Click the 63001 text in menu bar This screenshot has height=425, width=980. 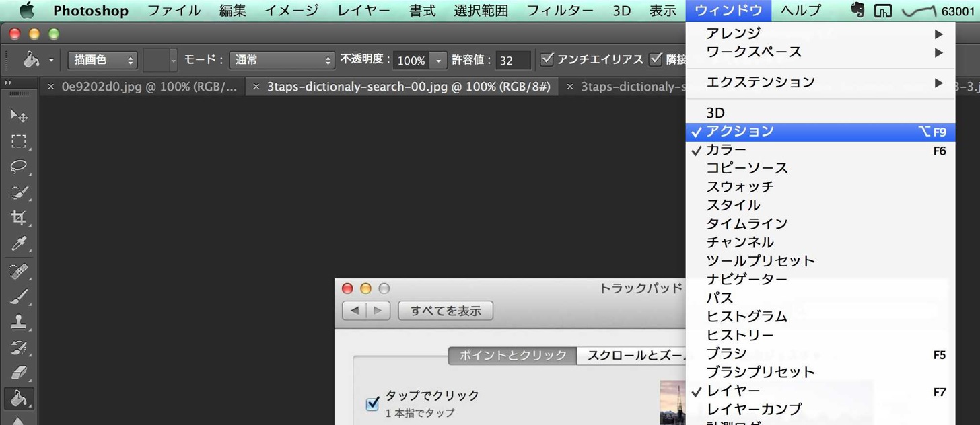point(957,11)
